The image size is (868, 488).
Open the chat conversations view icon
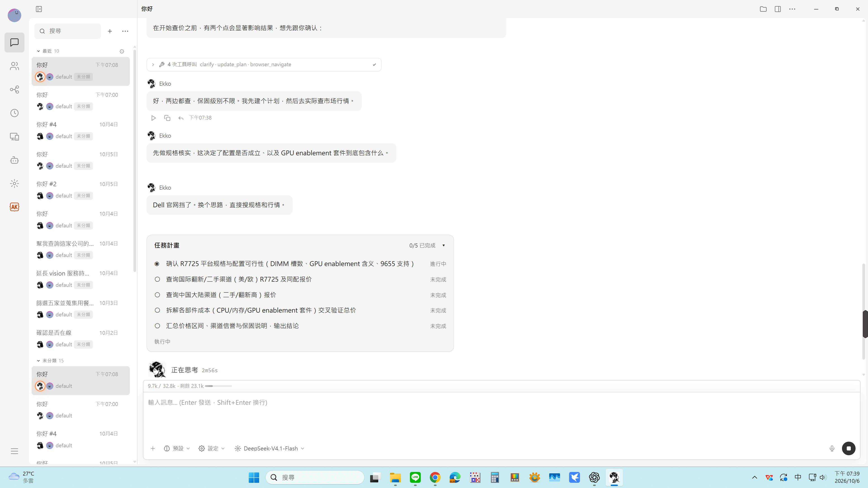pos(14,42)
